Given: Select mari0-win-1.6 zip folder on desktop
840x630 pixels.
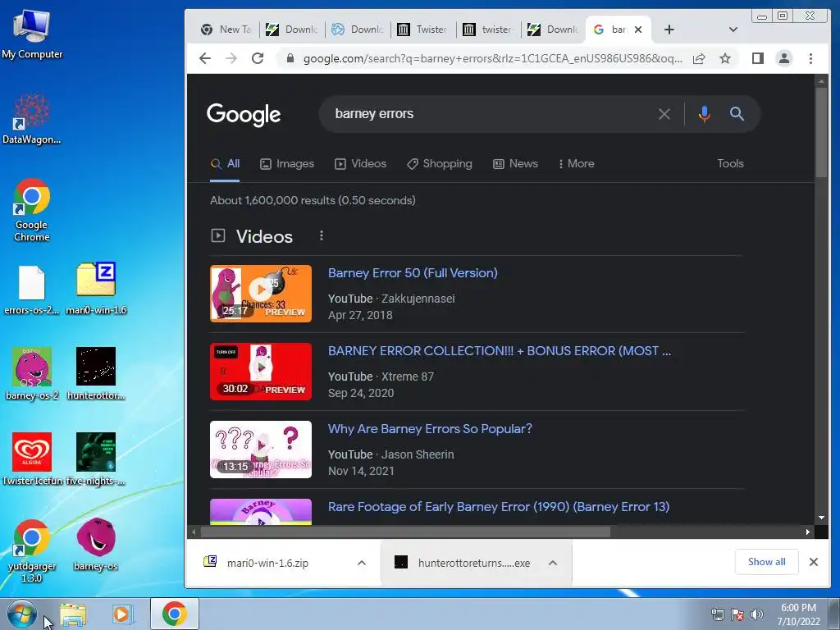Looking at the screenshot, I should (96, 290).
